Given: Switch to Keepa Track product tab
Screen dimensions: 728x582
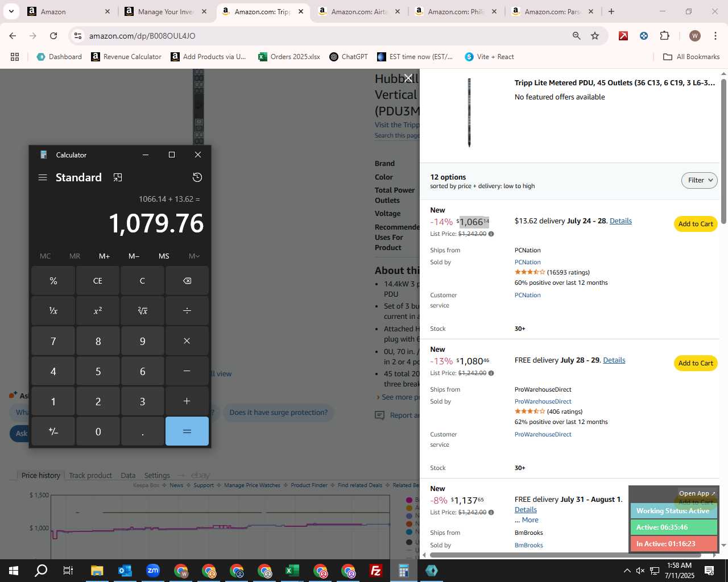Looking at the screenshot, I should coord(90,475).
